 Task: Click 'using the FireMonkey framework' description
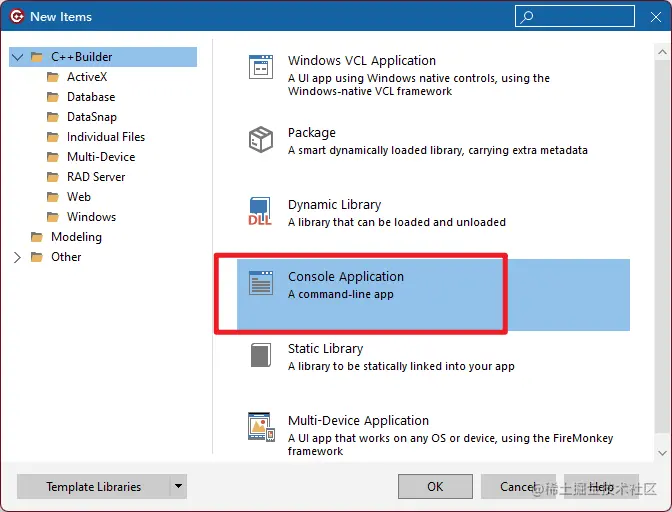(450, 444)
